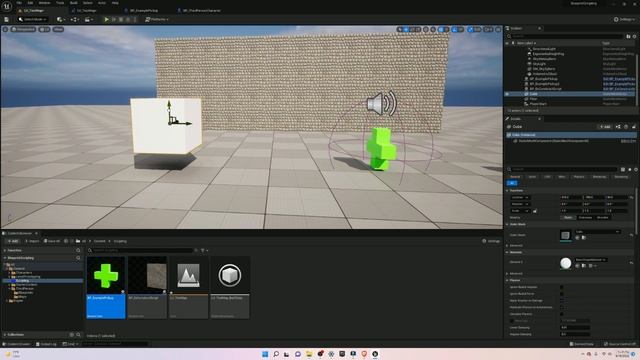Click Import in the Content Browser
Screen dimensions: 640x360
32,241
